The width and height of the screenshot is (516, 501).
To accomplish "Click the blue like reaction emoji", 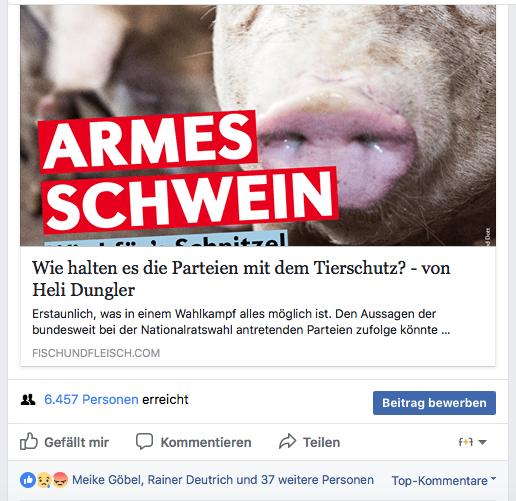I will pyautogui.click(x=28, y=480).
